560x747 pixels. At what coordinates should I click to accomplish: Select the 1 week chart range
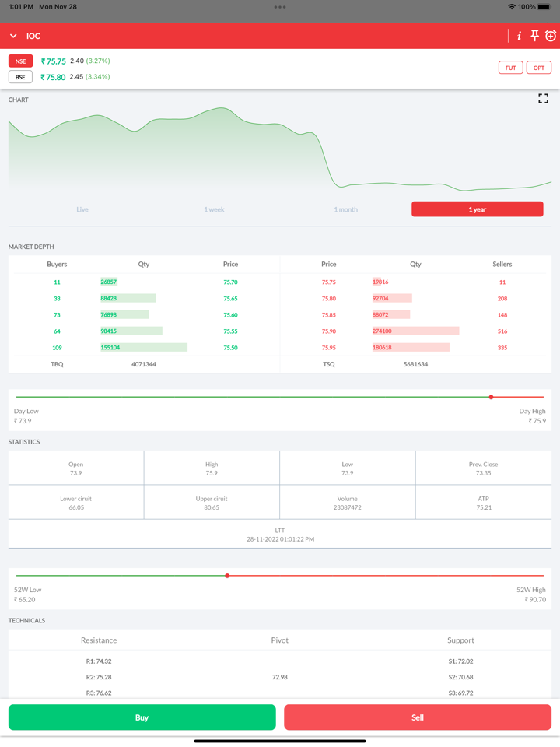[x=214, y=209]
